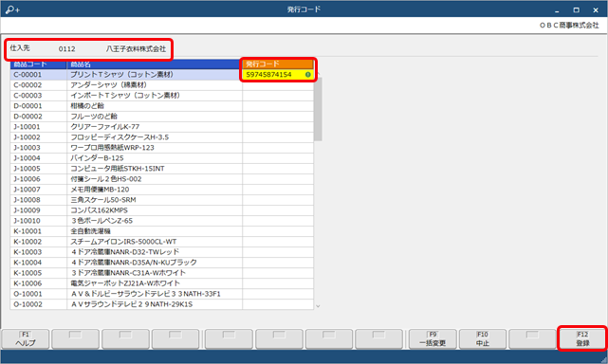Screen dimensions: 608x364
Task: Click product name ワープロ用感熱紙WRP-123
Action: pyautogui.click(x=112, y=148)
